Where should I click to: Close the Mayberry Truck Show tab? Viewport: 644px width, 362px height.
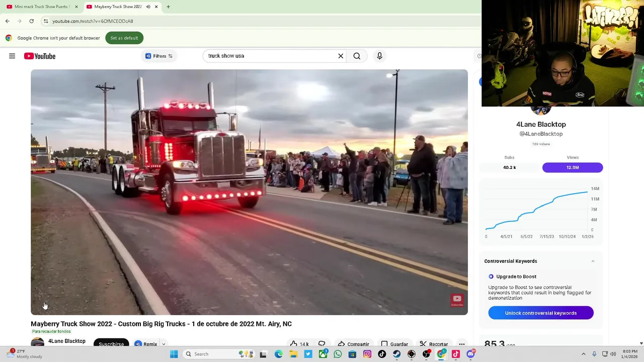[156, 7]
